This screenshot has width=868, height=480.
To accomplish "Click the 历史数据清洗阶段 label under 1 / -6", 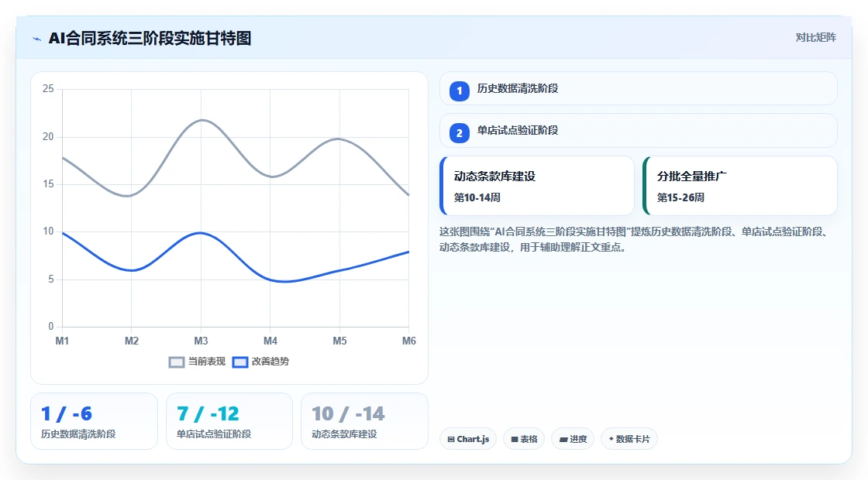I will coord(78,434).
